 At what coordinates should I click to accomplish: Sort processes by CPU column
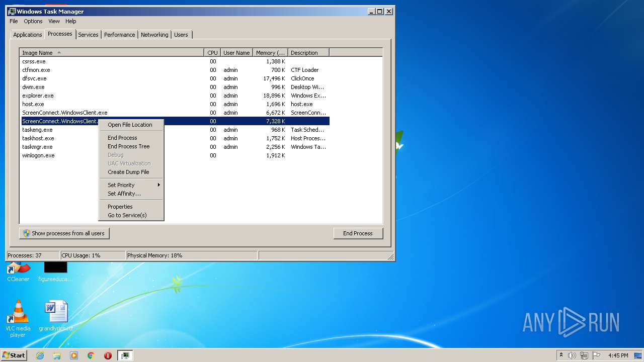212,53
